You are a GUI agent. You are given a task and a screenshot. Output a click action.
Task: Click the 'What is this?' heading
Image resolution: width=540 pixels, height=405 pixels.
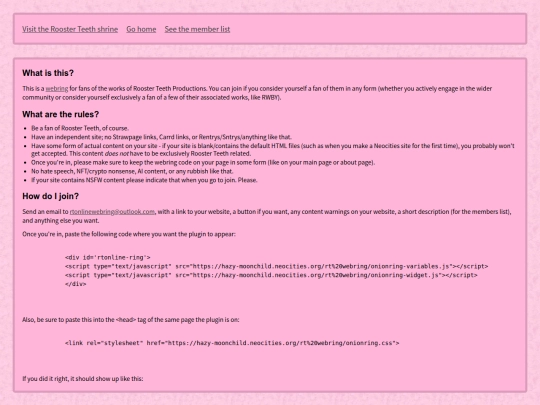pyautogui.click(x=48, y=73)
